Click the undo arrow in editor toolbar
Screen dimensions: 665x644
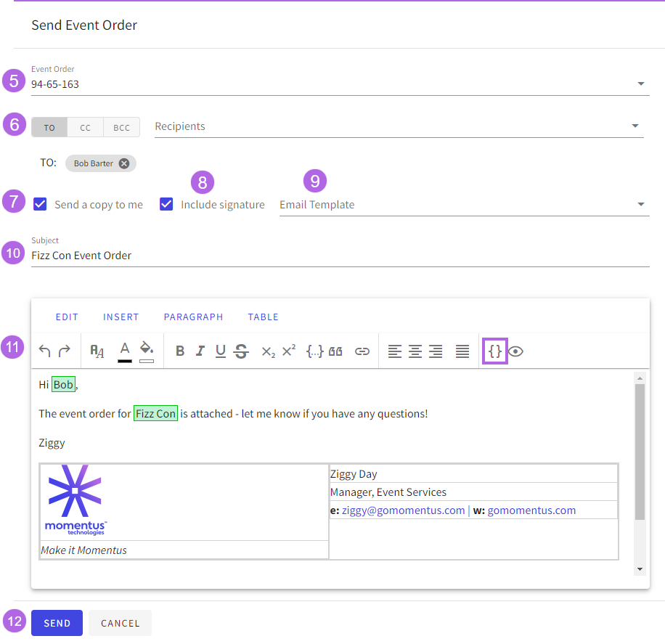click(x=45, y=351)
